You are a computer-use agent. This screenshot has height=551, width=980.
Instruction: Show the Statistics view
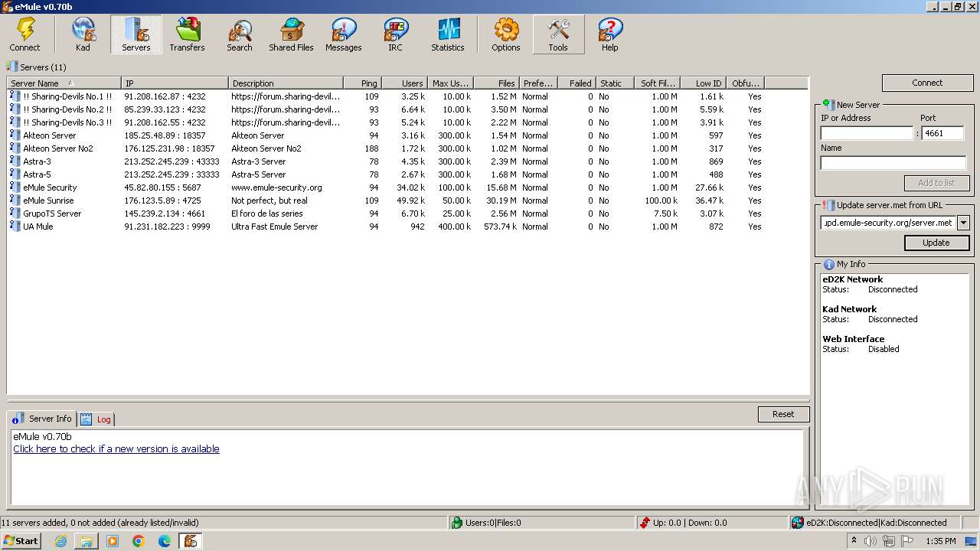click(x=447, y=35)
